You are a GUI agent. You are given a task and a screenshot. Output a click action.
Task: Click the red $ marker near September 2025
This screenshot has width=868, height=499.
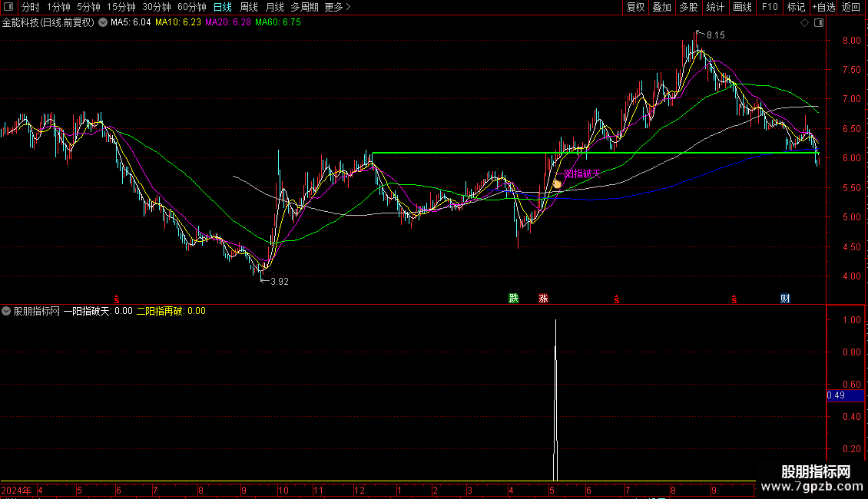click(x=734, y=299)
